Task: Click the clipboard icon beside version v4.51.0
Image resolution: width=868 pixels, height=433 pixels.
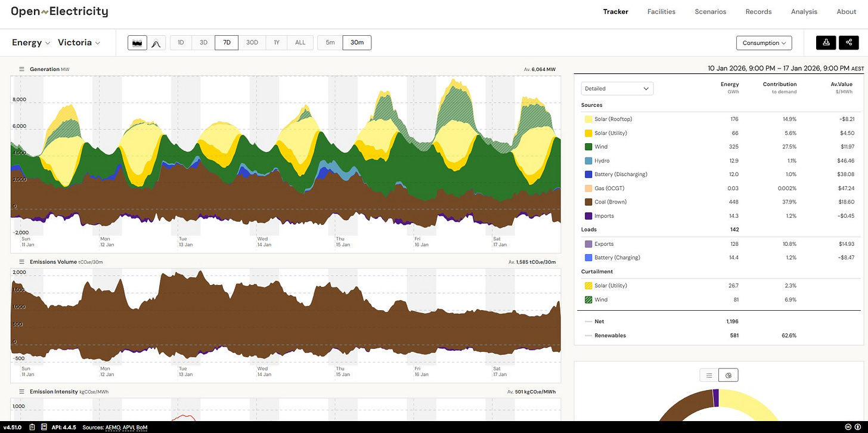Action: (x=31, y=427)
